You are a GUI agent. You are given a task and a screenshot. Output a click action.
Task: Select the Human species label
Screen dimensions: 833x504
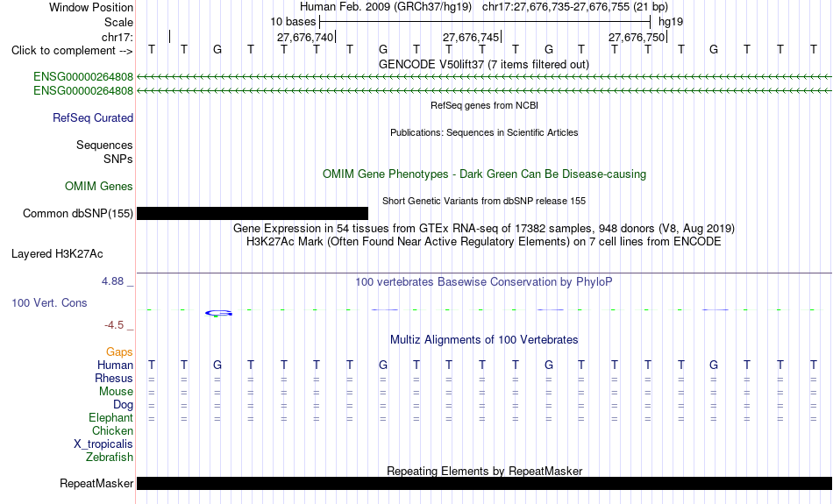click(115, 366)
